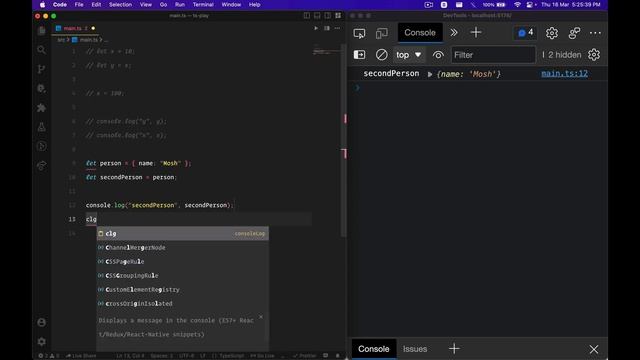Open the Explorer view in VS Code

pyautogui.click(x=42, y=31)
